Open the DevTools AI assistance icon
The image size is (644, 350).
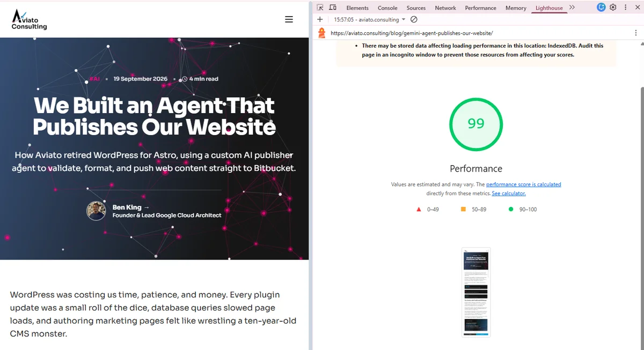(x=601, y=8)
